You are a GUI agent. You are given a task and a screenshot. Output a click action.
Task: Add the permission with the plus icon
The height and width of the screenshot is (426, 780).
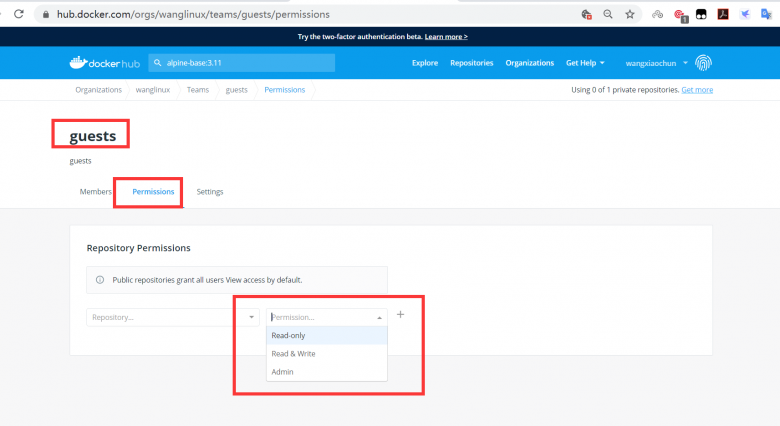[x=400, y=315]
